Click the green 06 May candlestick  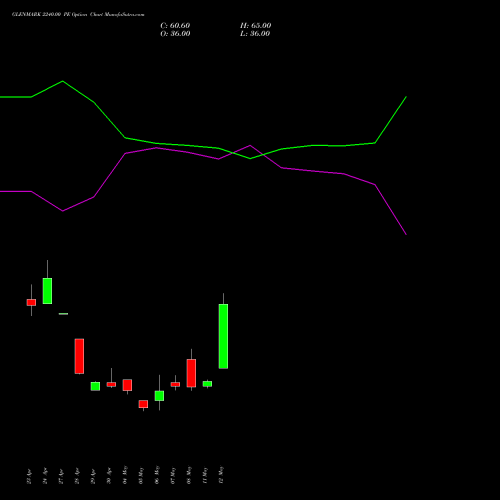pos(159,396)
